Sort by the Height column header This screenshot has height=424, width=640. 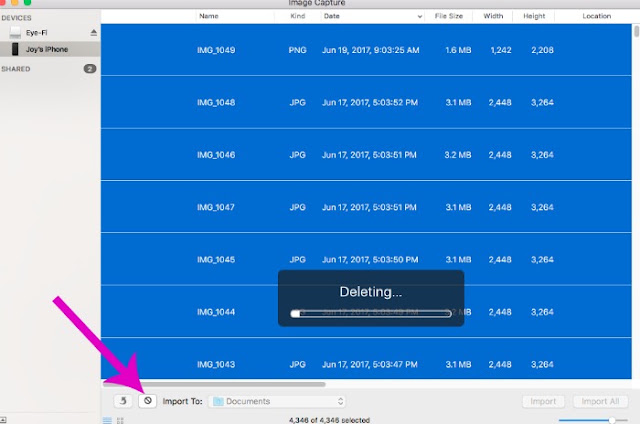click(534, 16)
